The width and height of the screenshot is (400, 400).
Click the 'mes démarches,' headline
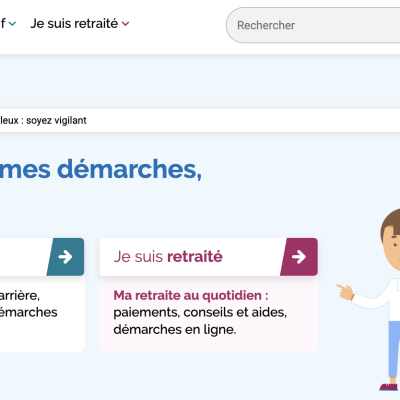(x=101, y=170)
